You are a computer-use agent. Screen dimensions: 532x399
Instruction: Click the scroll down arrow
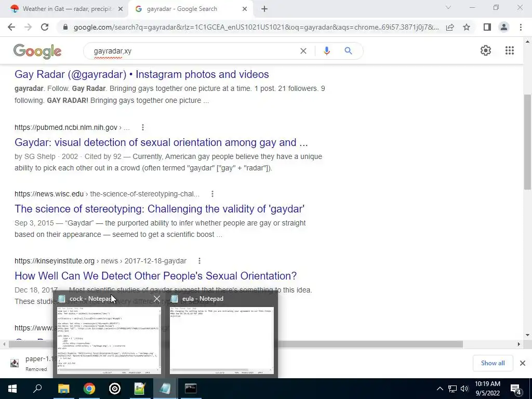[x=527, y=335]
